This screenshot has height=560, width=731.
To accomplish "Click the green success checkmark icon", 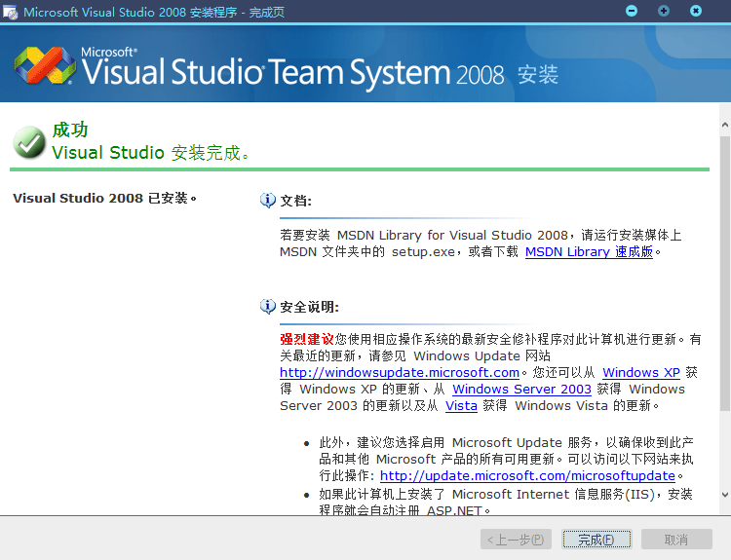I will (x=29, y=142).
